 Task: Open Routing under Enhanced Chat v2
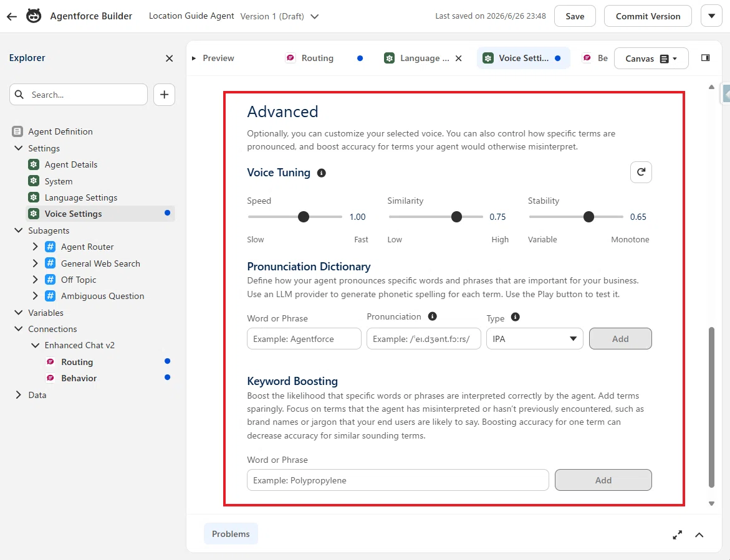pos(77,362)
